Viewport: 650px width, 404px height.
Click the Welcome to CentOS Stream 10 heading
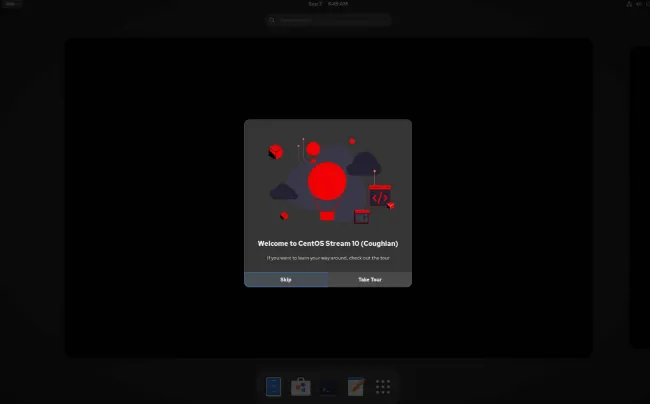tap(328, 243)
